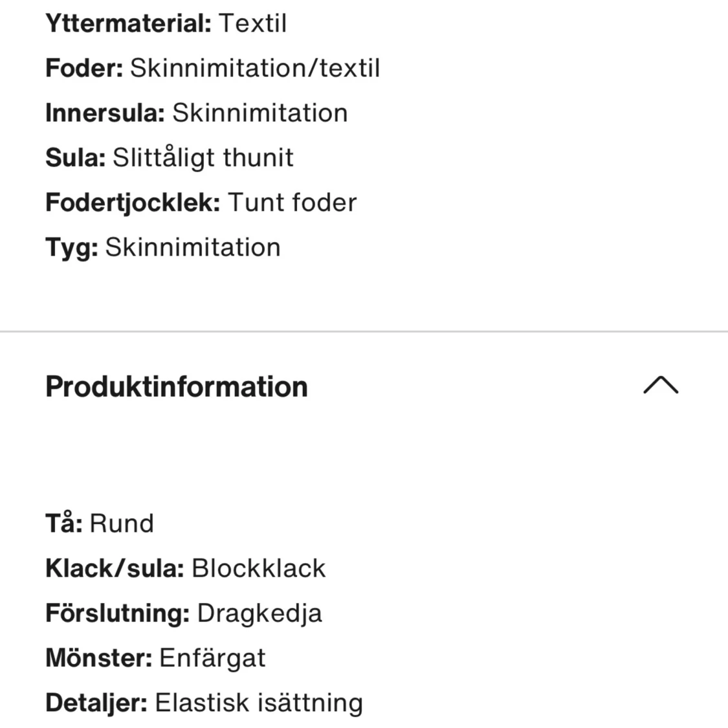The height and width of the screenshot is (728, 728).
Task: Click the Tyg: Skinnimitation line
Action: click(x=163, y=247)
